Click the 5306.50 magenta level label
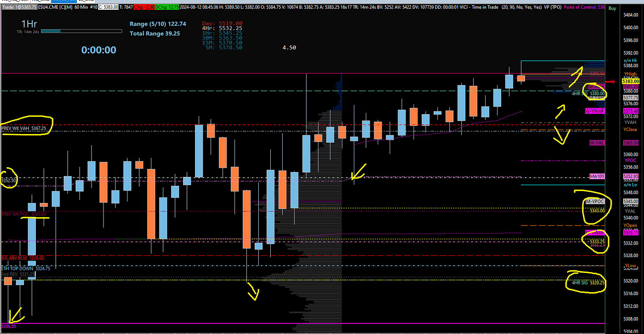644x334 pixels. pos(9,326)
